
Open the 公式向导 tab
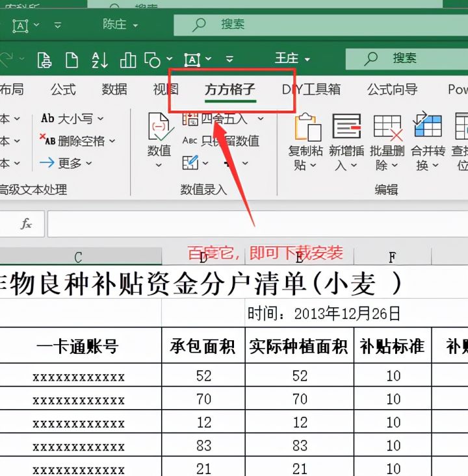pyautogui.click(x=393, y=90)
